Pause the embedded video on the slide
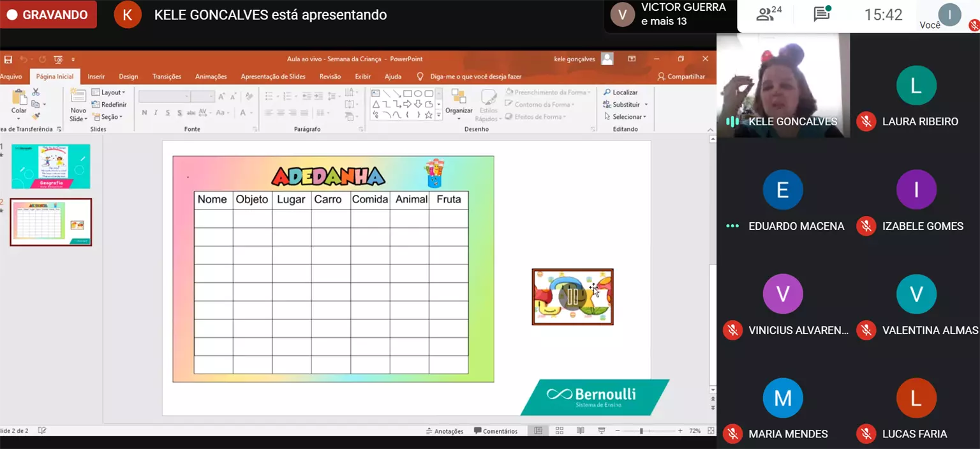Viewport: 980px width, 449px height. (572, 296)
